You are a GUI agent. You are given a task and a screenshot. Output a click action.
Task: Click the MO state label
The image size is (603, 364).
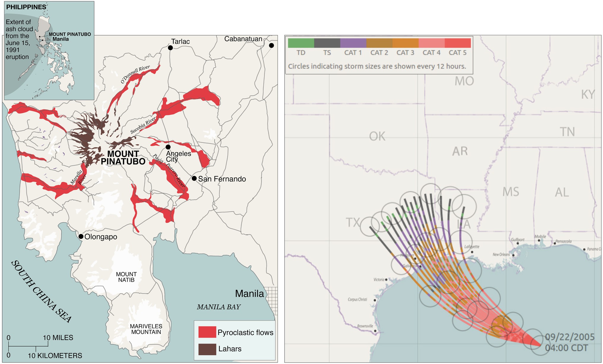(464, 81)
